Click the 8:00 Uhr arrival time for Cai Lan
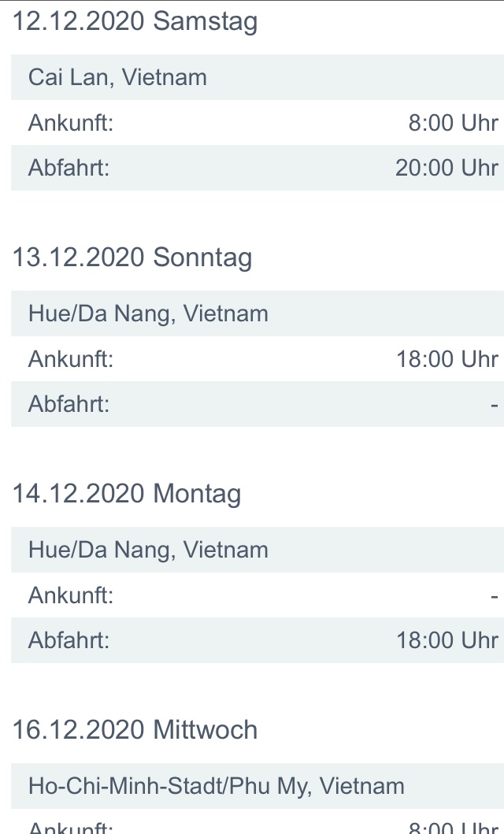Image resolution: width=504 pixels, height=834 pixels. [453, 123]
